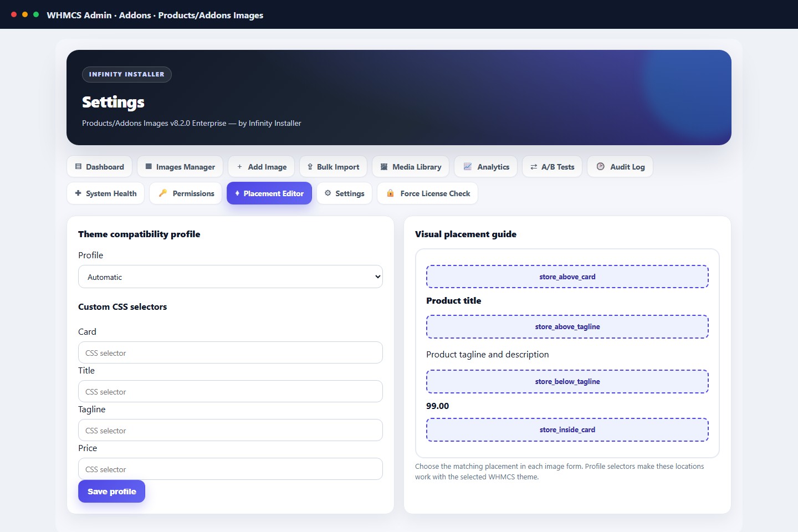
Task: Open the Images Manager tab
Action: pos(180,167)
